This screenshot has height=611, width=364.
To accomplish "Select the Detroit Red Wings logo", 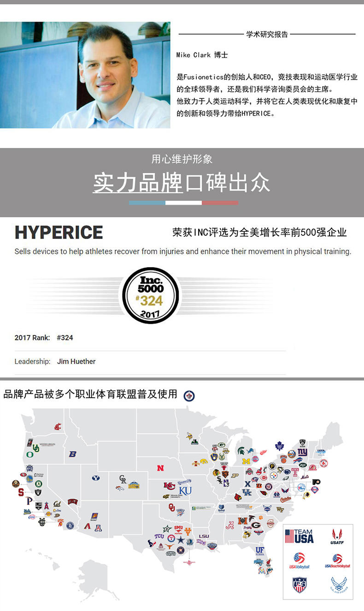I will tap(263, 452).
